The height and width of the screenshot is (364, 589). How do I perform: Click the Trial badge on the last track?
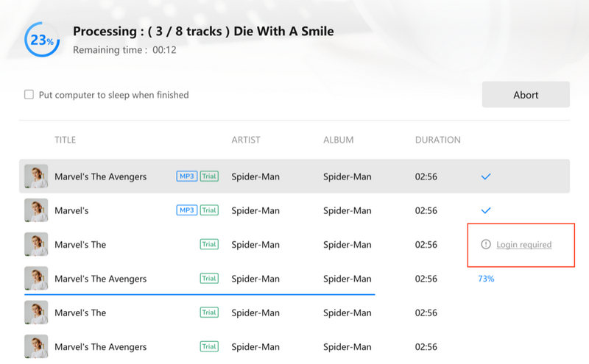point(209,347)
